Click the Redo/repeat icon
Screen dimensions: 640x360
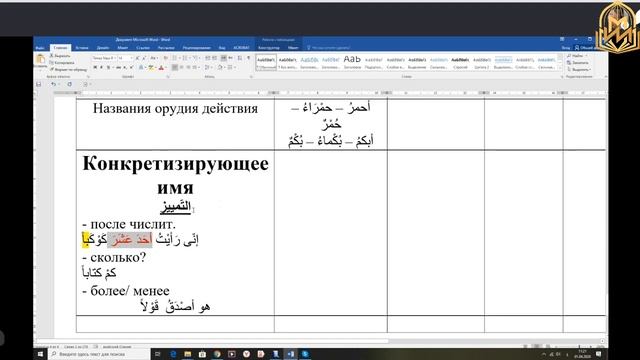[x=69, y=84]
